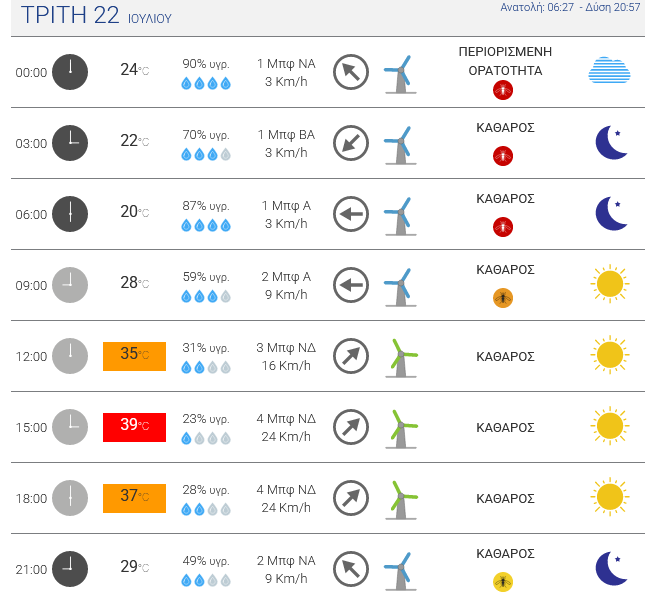Click the humidity droplets at 12:00
This screenshot has width=645, height=600.
(x=206, y=368)
